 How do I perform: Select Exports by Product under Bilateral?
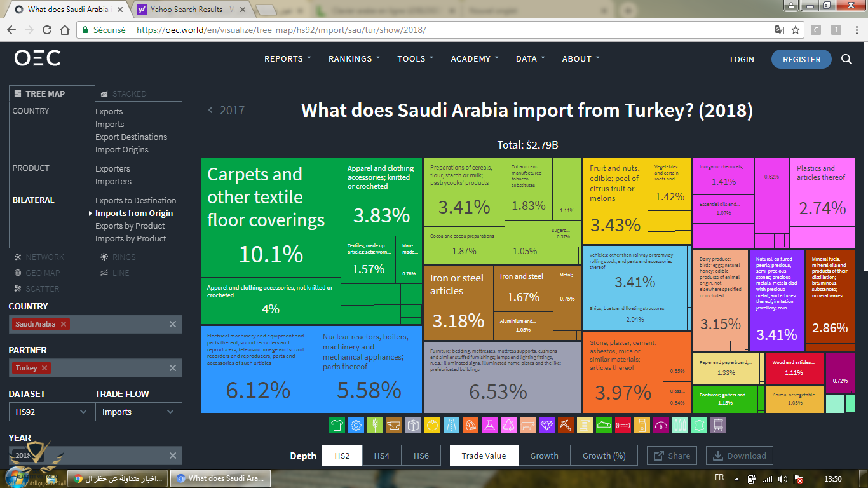(x=130, y=226)
